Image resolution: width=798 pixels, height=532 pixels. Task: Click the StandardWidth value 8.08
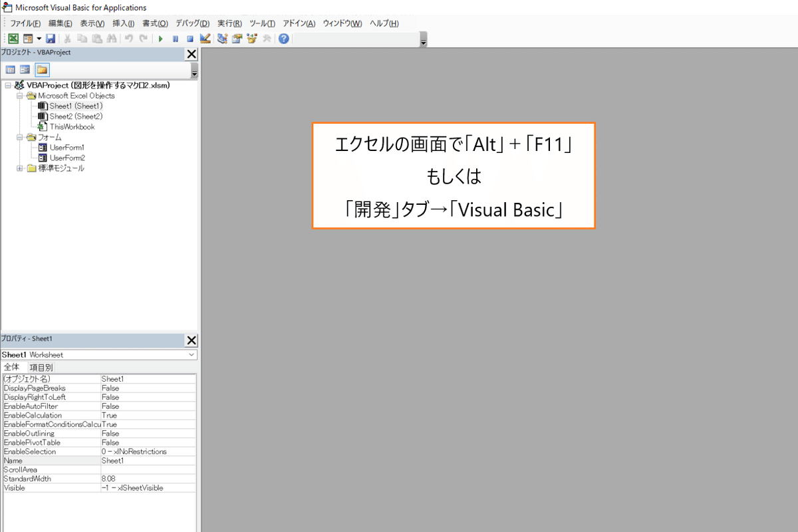click(x=148, y=479)
